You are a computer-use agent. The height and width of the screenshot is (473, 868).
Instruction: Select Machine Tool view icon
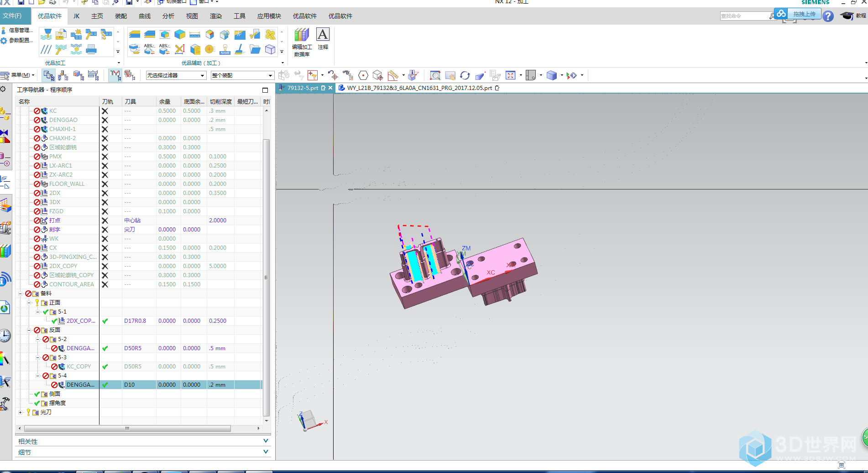click(63, 75)
